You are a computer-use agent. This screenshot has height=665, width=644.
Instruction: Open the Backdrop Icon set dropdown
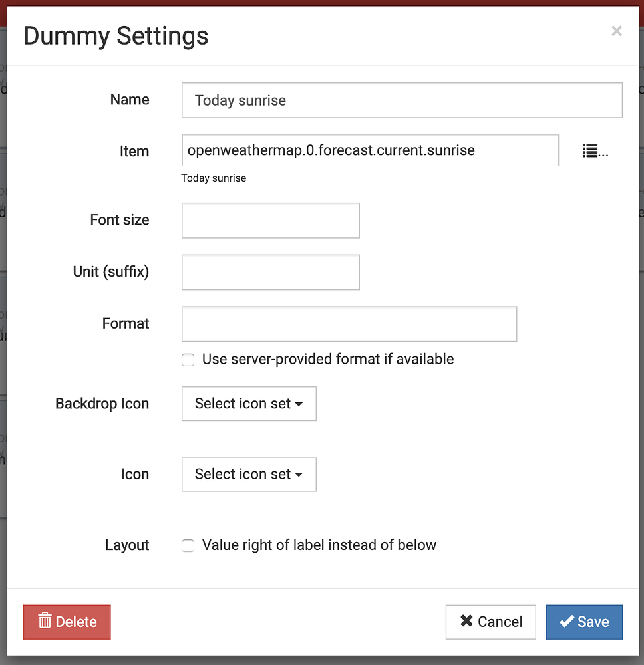pos(248,404)
